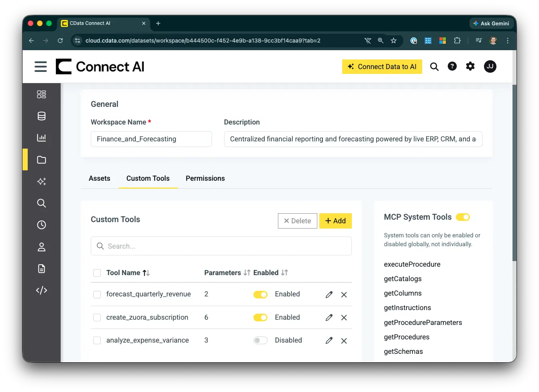The image size is (539, 392).
Task: Select the charts/reports icon in the sidebar
Action: (x=41, y=138)
